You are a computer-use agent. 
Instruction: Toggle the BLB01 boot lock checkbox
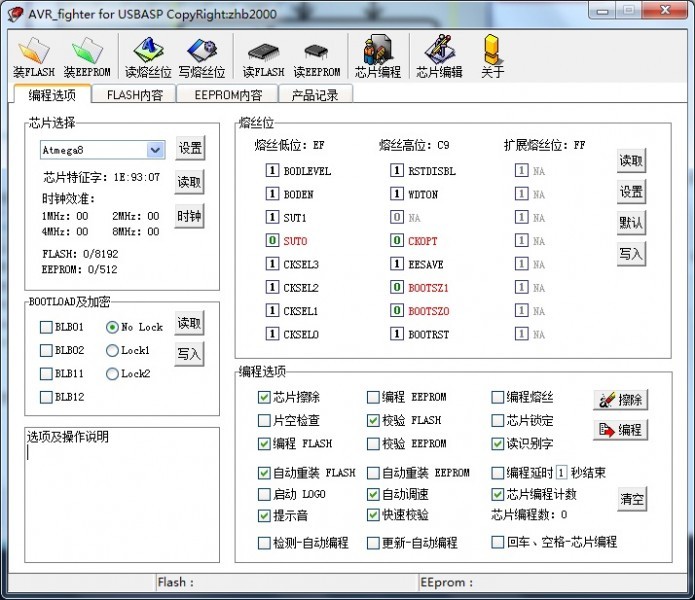point(46,327)
